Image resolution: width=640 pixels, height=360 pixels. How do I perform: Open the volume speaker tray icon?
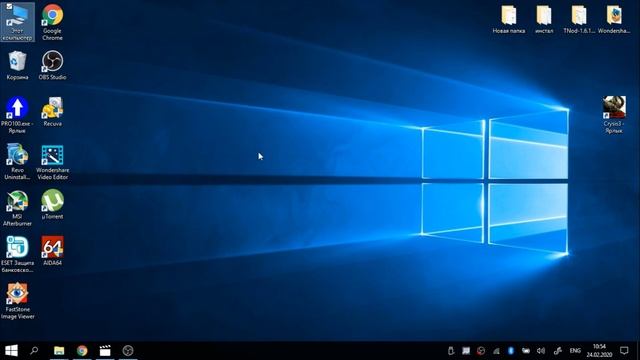click(x=541, y=351)
